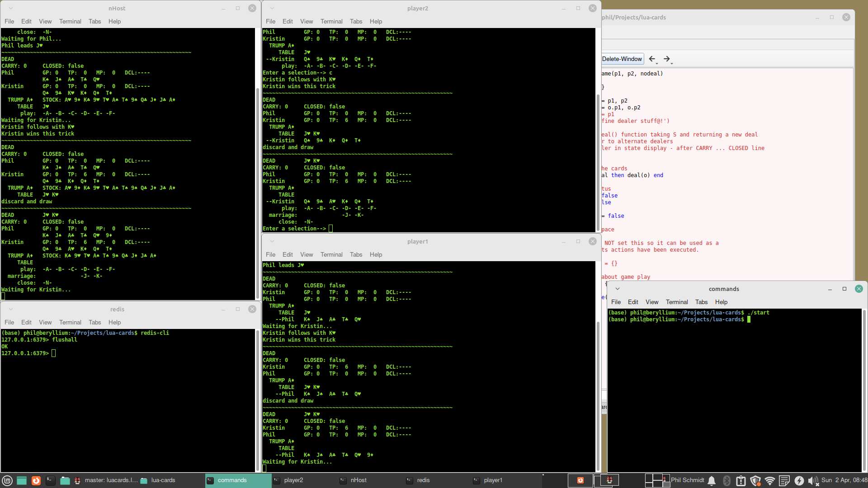Screen dimensions: 868x488
Task: Open the player1 window menu chevron
Action: 272,241
